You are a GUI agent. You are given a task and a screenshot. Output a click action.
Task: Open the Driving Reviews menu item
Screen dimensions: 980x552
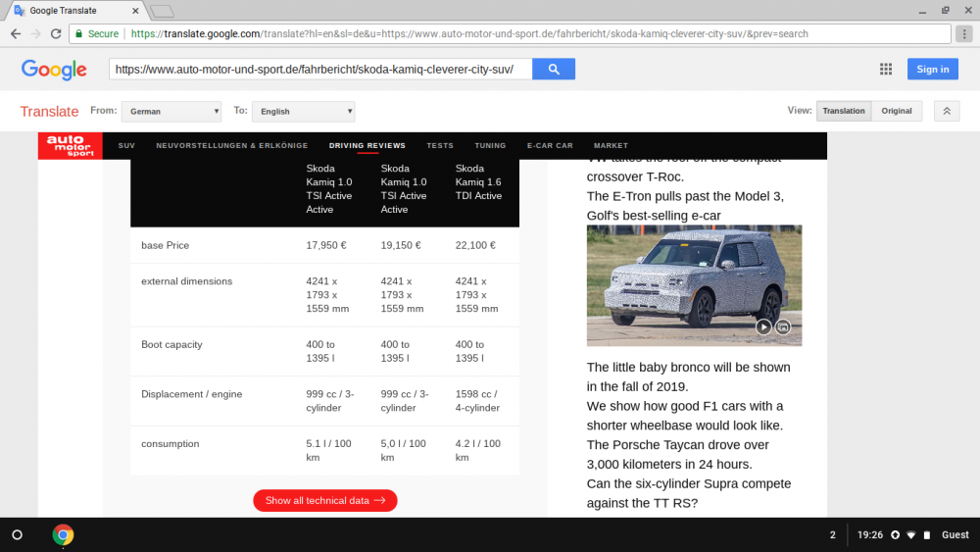point(367,146)
